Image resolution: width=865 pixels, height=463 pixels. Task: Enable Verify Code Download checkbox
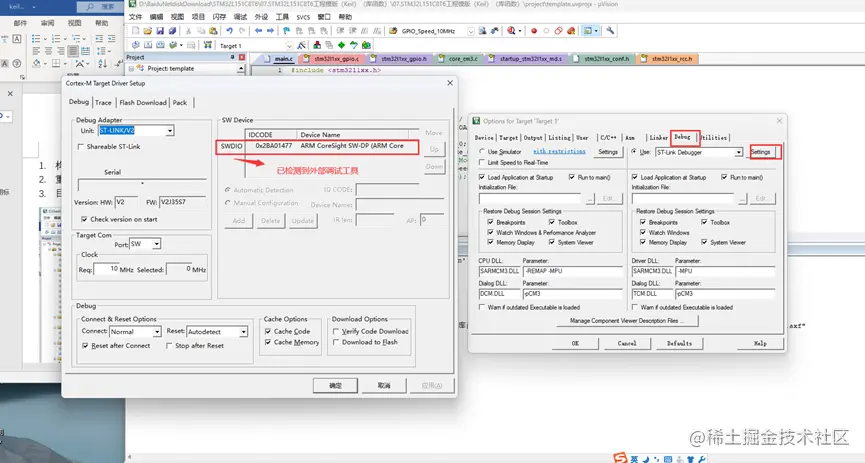pos(335,331)
